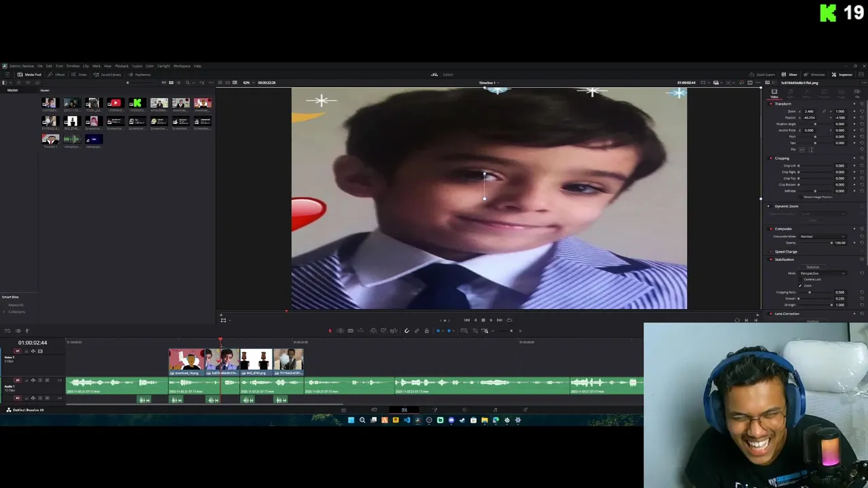Select the download_18.png timeline clip

pyautogui.click(x=186, y=362)
